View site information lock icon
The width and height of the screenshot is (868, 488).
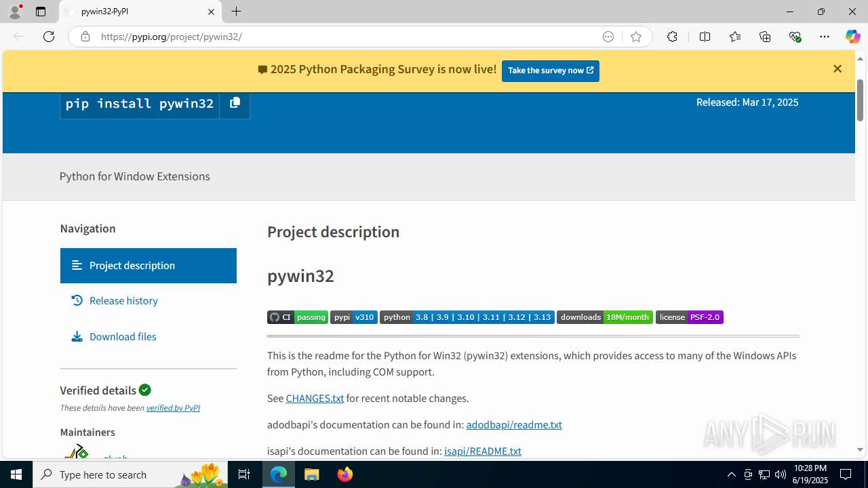[85, 37]
